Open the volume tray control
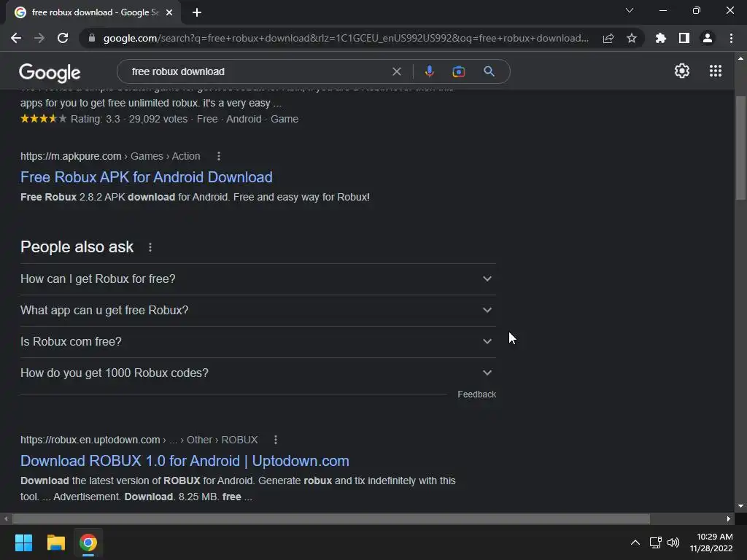The width and height of the screenshot is (747, 560). point(673,542)
